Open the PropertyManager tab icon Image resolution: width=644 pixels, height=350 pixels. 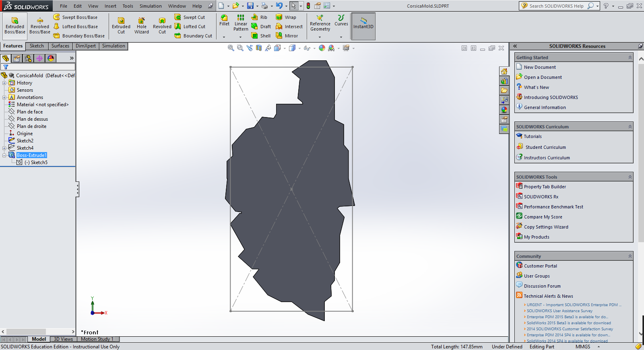coord(17,58)
